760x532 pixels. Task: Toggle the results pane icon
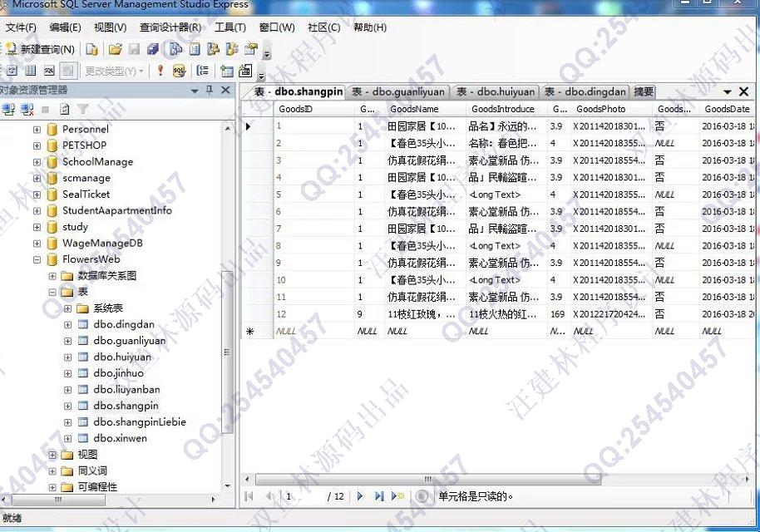pos(68,71)
